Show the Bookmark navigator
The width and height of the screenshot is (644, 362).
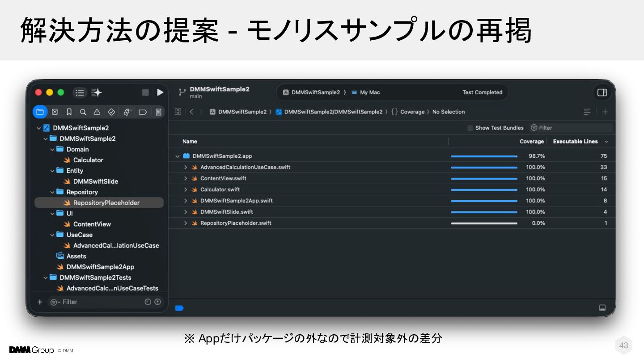pyautogui.click(x=69, y=112)
